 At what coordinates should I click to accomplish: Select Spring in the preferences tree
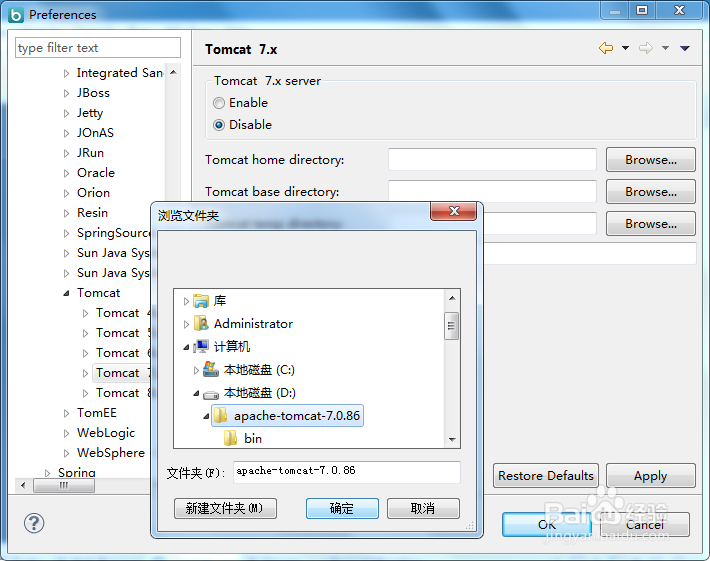coord(77,472)
